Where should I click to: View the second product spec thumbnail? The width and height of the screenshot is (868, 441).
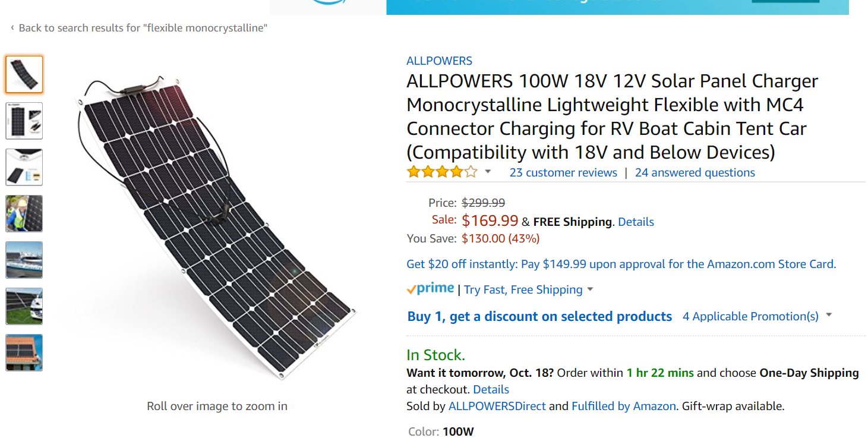pos(24,121)
